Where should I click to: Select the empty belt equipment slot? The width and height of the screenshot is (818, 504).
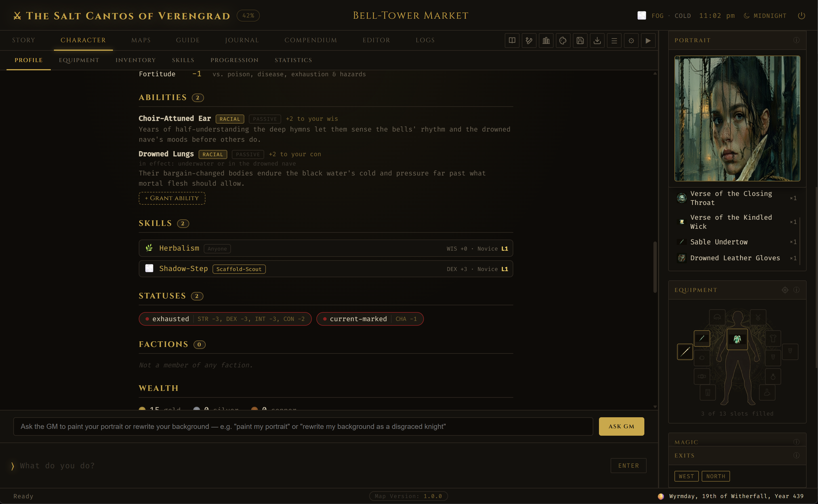tap(702, 376)
